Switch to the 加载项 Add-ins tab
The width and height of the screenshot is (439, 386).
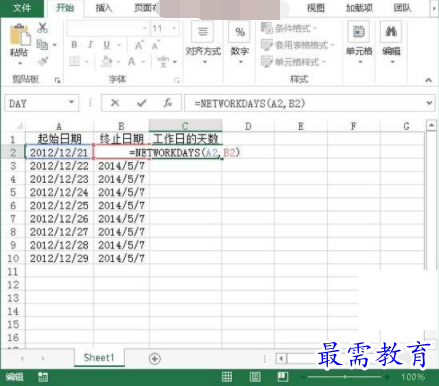(359, 8)
